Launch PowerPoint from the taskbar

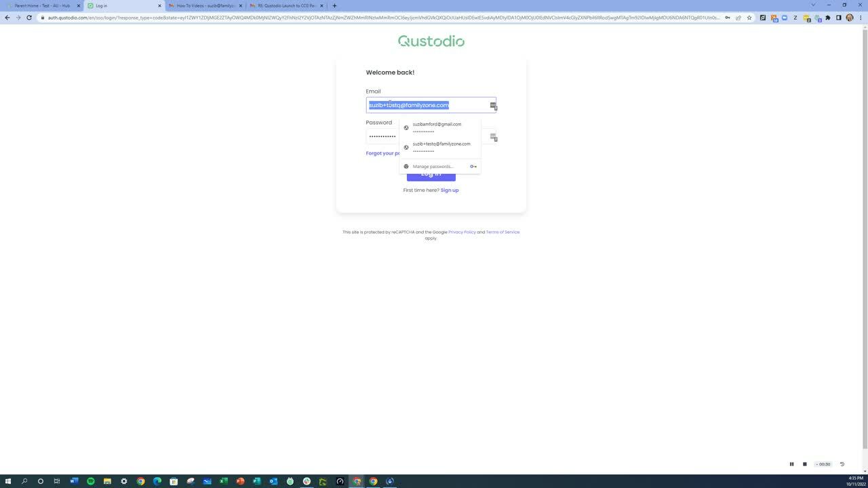coord(240,481)
